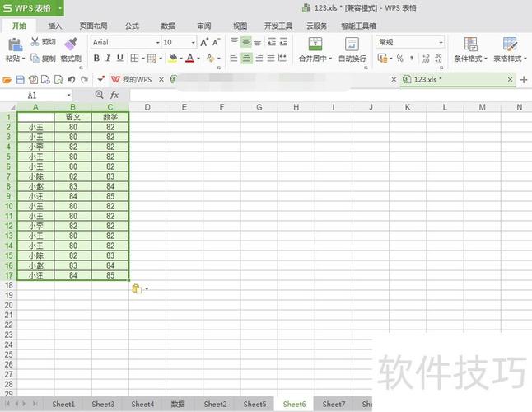This screenshot has height=412, width=532.
Task: Click the print preview icon
Action: 58,80
